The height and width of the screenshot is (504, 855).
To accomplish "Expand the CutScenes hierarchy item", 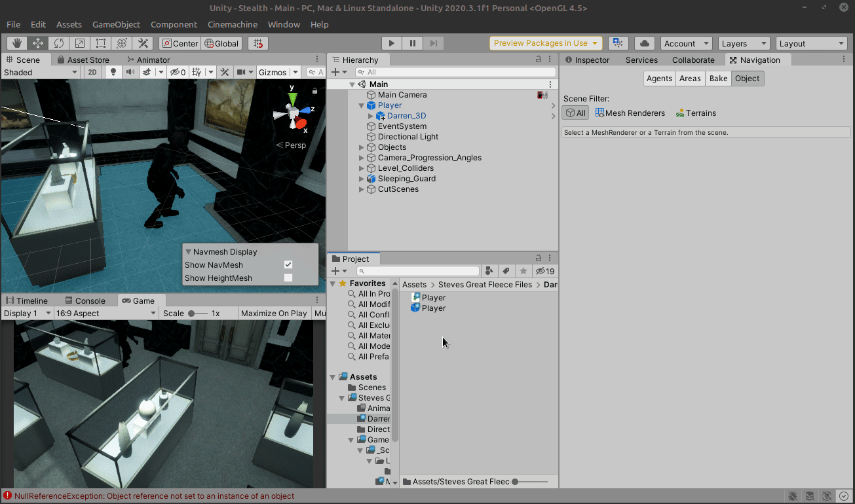I will pos(362,189).
